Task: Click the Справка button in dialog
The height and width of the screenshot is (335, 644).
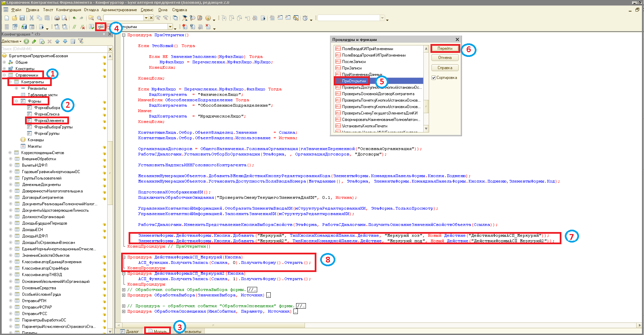Action: click(445, 68)
